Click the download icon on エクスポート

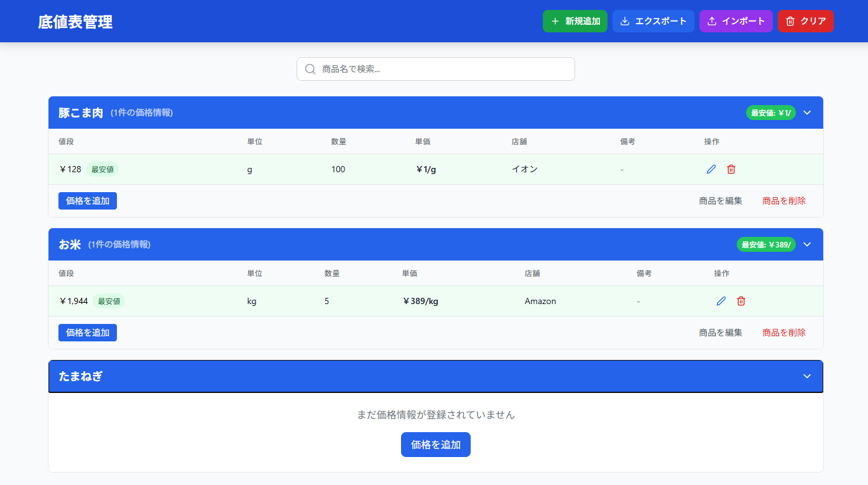[x=625, y=21]
